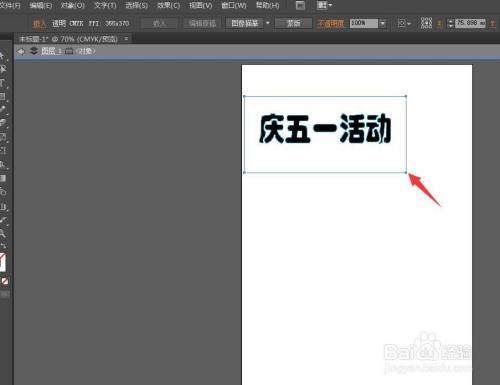Click 图层 1 in the isolation breadcrumb
500x385 pixels.
51,51
